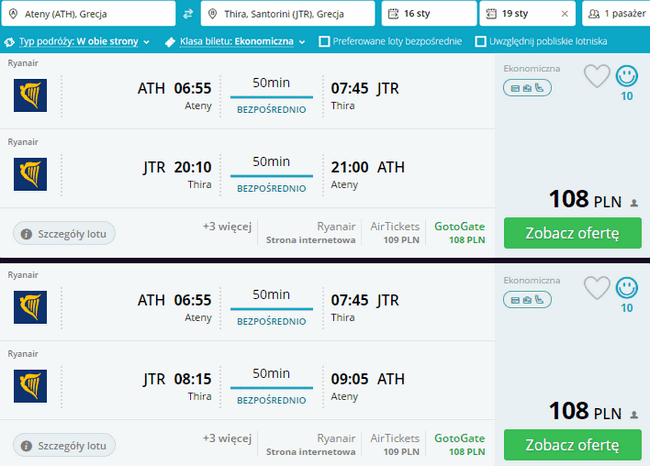Add first Ryanair offer to favorites heart
Image resolution: width=650 pixels, height=466 pixels.
[x=597, y=76]
